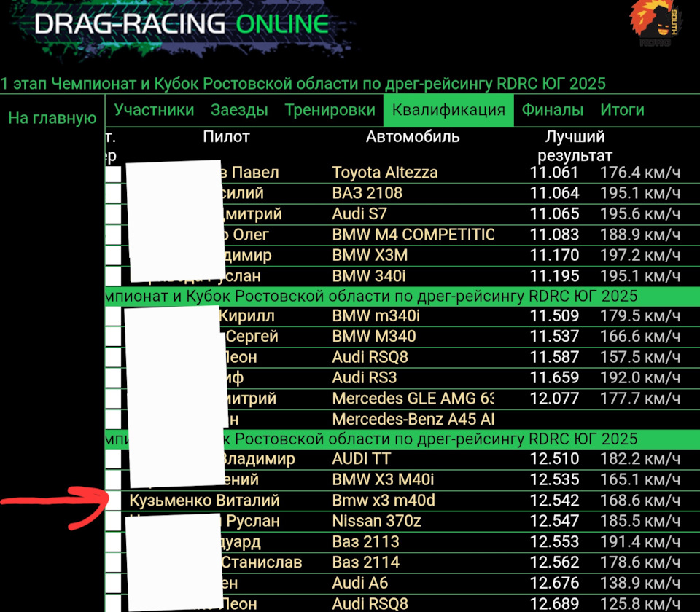The width and height of the screenshot is (700, 612).
Task: Click the 192.0 км/ч speed value
Action: (x=641, y=378)
